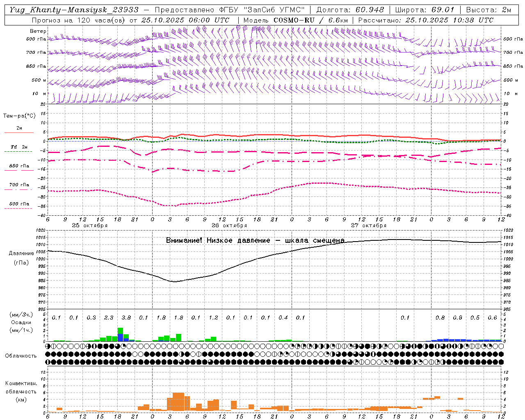
Task: Click the tallest blue-and-green precipitation bar
Action: pos(120,334)
